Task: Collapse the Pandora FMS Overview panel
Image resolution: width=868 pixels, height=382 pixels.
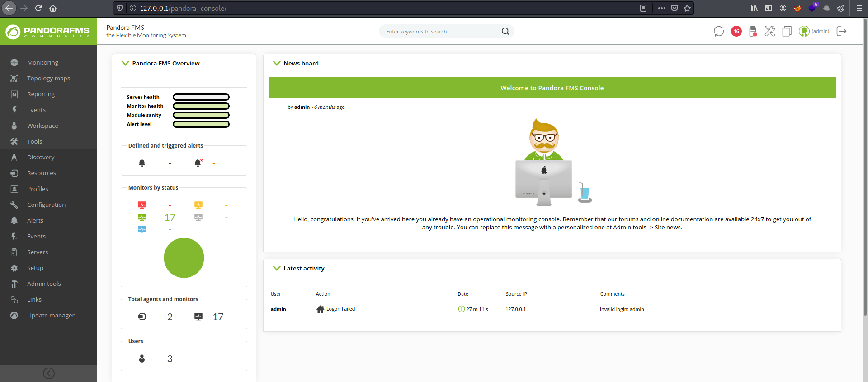Action: [125, 63]
